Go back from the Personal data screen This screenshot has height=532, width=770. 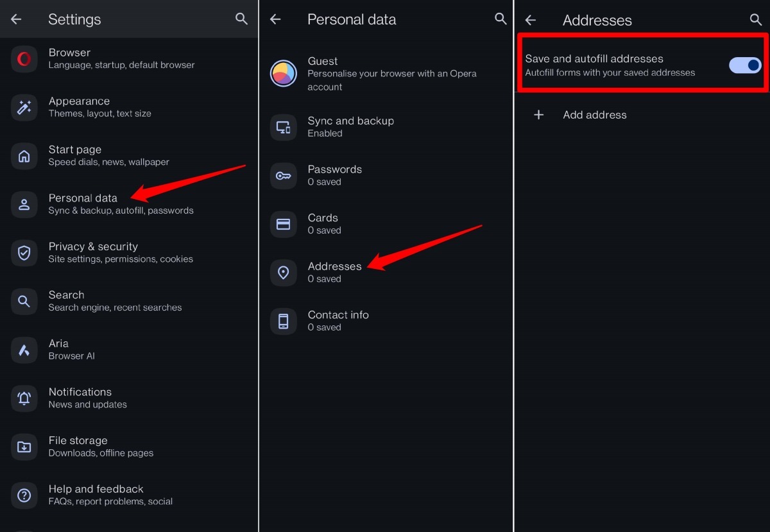coord(275,19)
